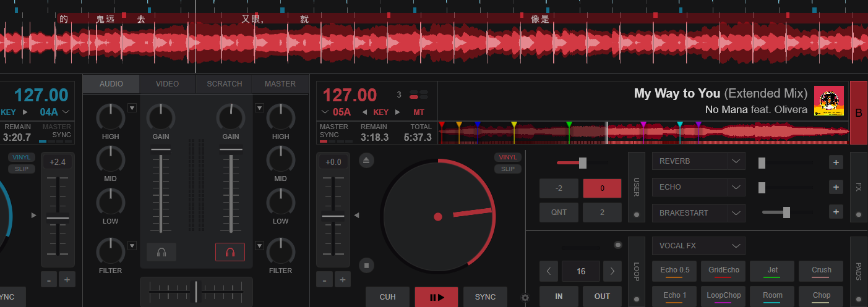Screen dimensions: 868x307
Task: Double the loop length with the right arrow
Action: tap(612, 271)
